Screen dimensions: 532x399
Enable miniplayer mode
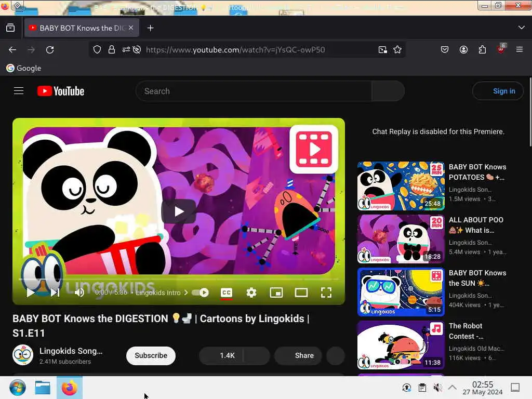(276, 292)
